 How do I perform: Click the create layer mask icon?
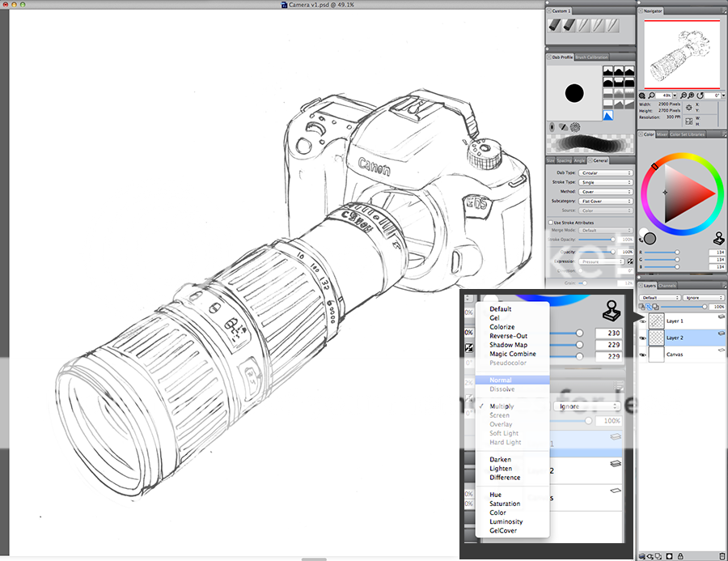point(670,555)
